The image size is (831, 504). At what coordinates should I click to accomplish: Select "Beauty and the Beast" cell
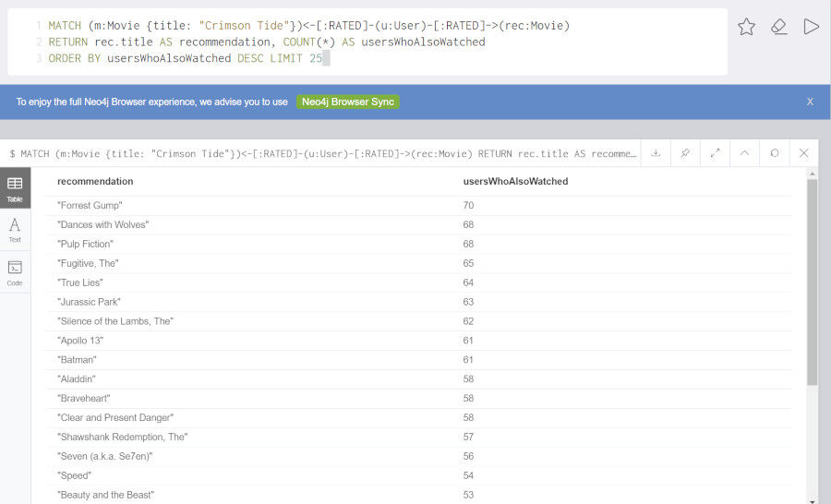point(106,495)
